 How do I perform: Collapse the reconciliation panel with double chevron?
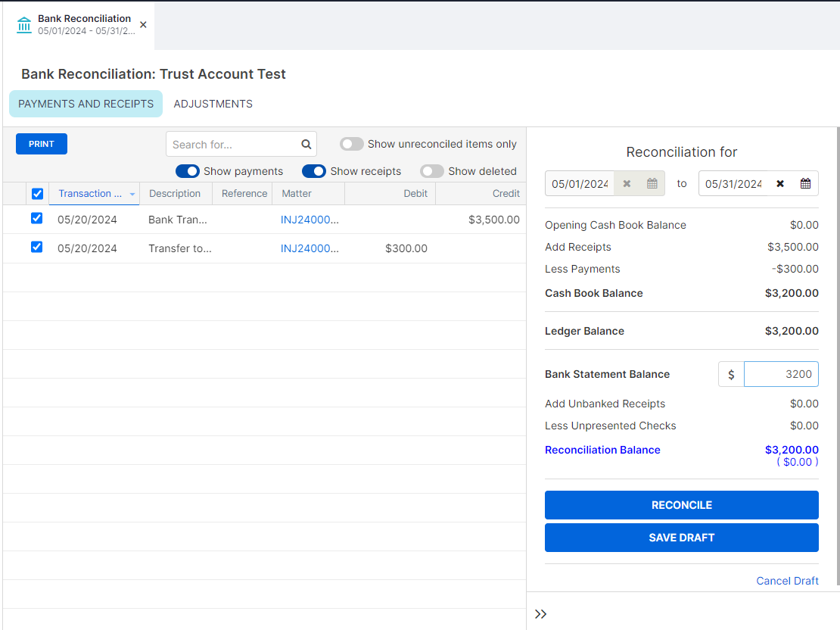coord(540,614)
